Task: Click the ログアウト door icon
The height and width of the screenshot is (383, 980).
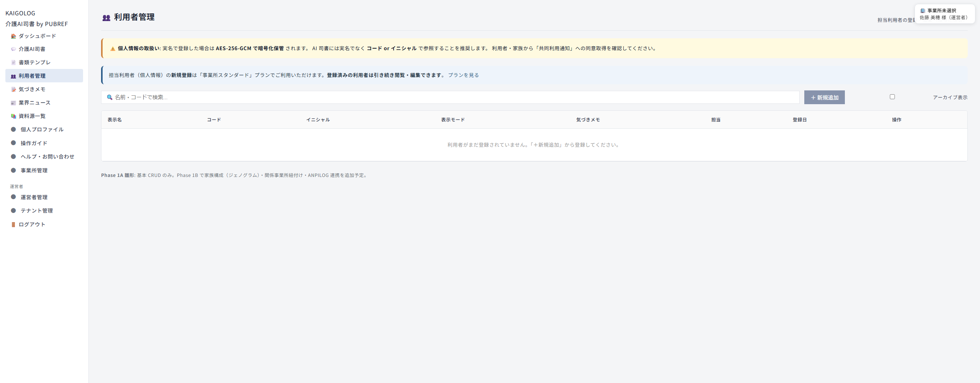Action: [x=13, y=224]
